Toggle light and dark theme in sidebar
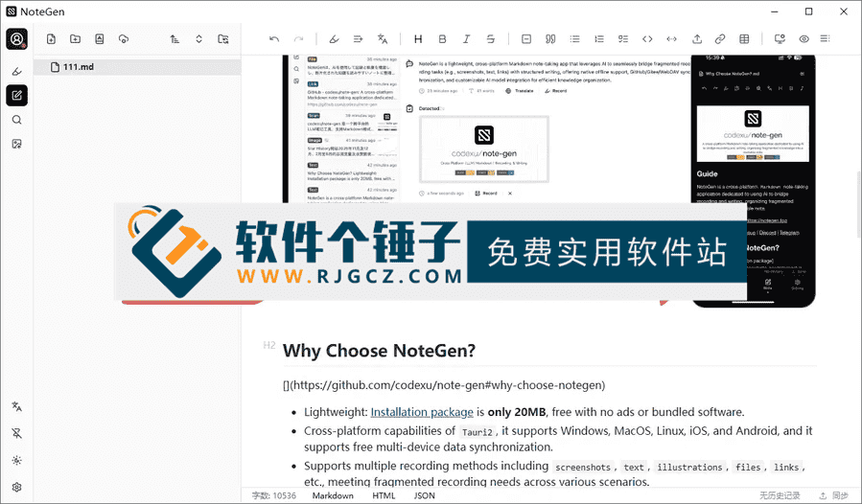Image resolution: width=862 pixels, height=504 pixels. pyautogui.click(x=17, y=461)
